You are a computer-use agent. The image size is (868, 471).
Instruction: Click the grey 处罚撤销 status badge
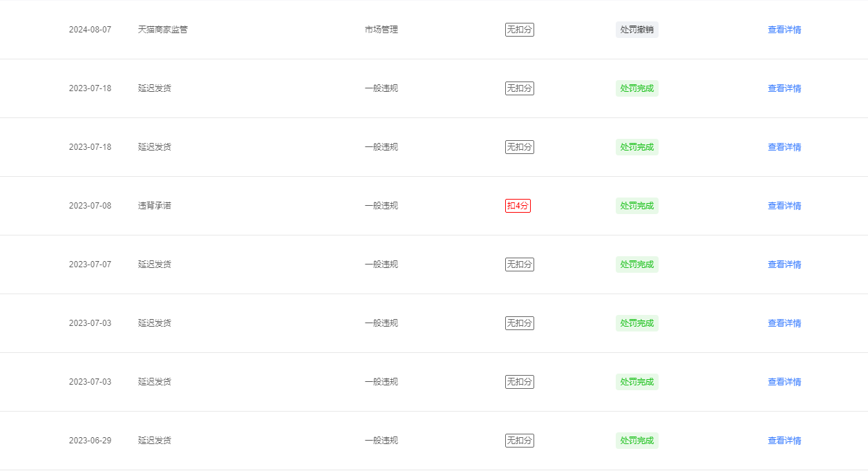(x=637, y=30)
